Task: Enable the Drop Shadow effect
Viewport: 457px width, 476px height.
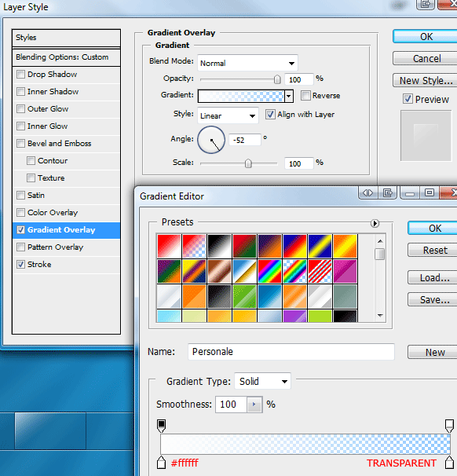Action: (20, 75)
